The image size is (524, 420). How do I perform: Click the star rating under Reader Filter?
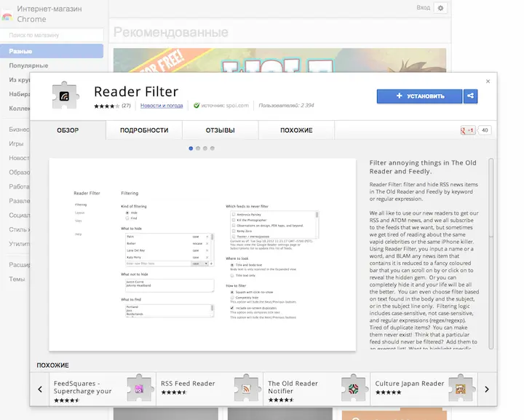(106, 106)
